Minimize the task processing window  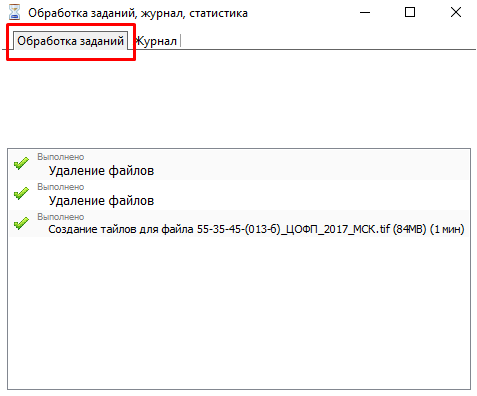(365, 13)
